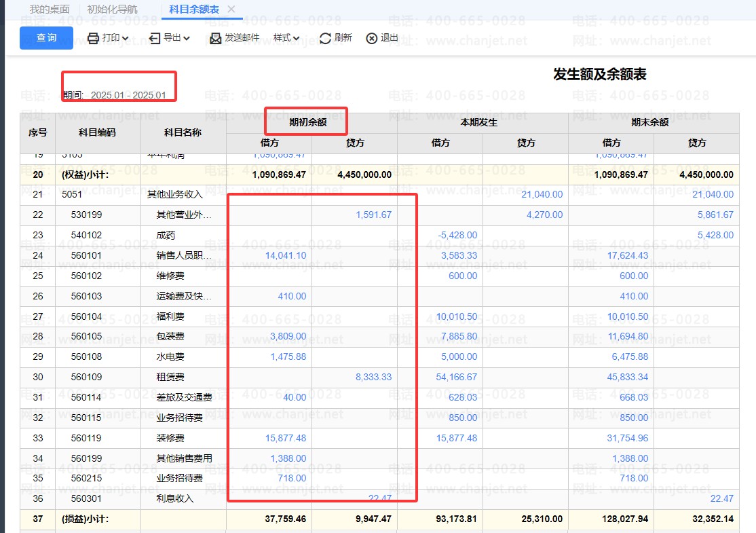Click the exit (退出) circle-x icon
The image size is (756, 533).
371,38
